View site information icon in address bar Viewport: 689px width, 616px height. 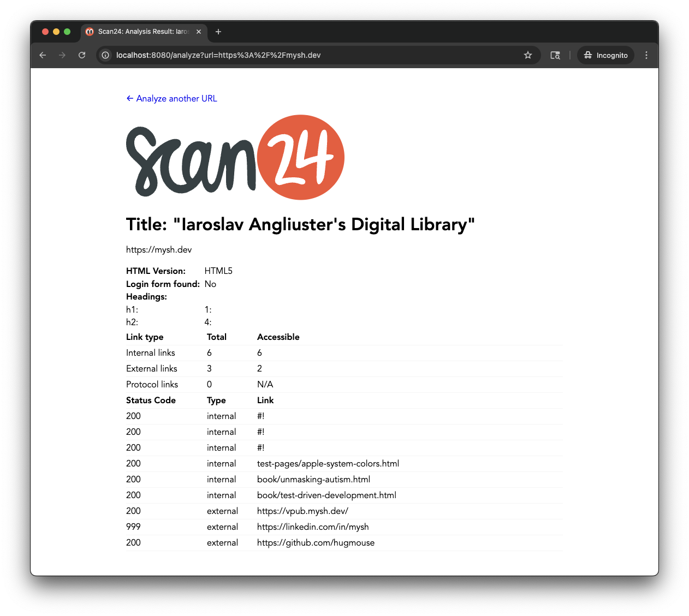[x=106, y=55]
